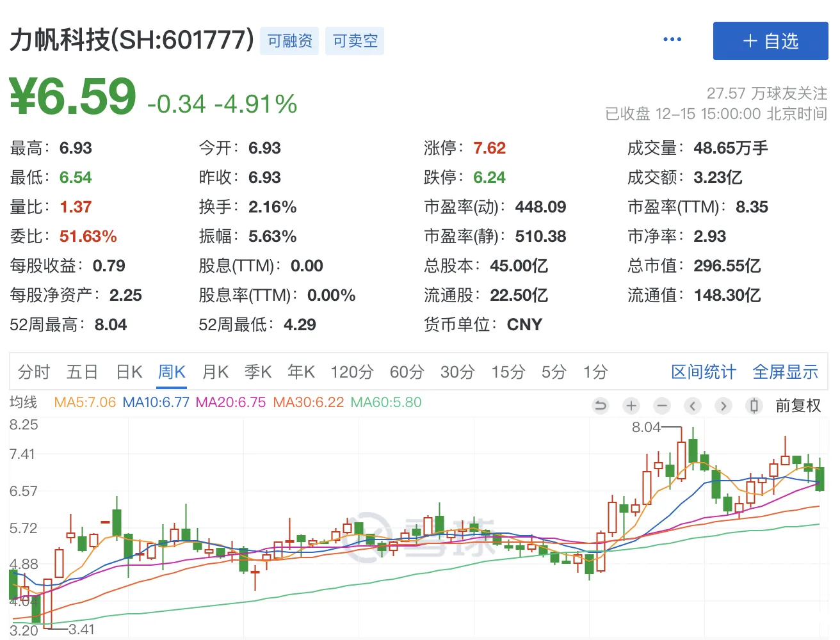Viewport: 840px width, 640px height.
Task: Click the 可卖空 tag
Action: [x=355, y=41]
